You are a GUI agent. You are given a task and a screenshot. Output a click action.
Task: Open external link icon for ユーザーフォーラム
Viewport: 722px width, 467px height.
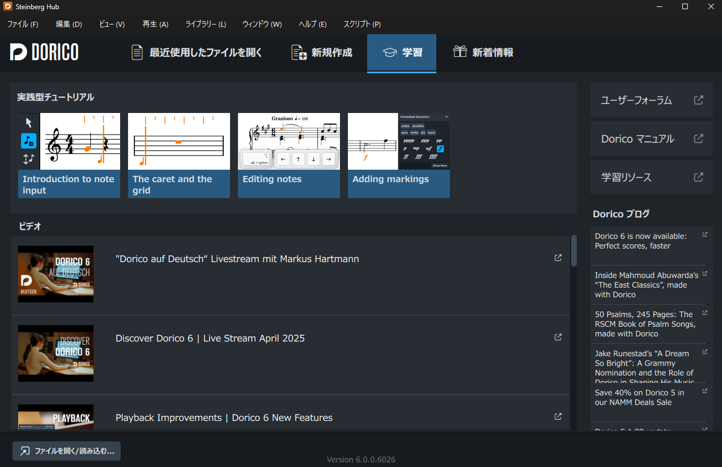tap(698, 100)
